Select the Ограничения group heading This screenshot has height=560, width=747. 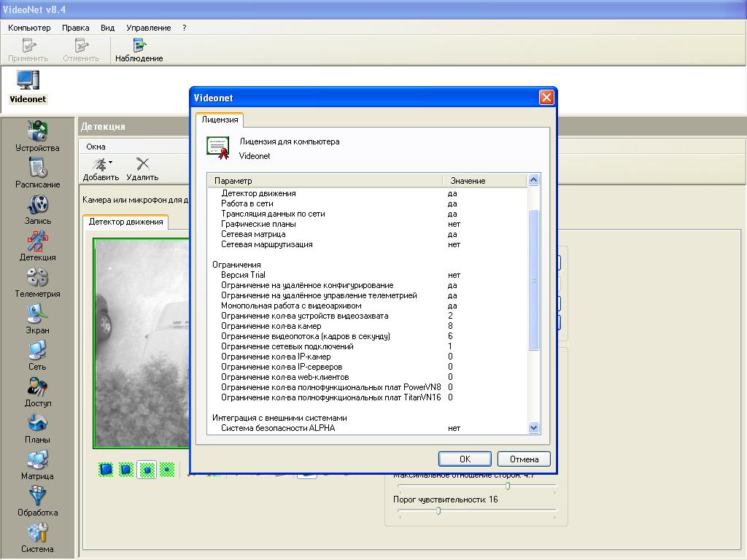pyautogui.click(x=236, y=265)
